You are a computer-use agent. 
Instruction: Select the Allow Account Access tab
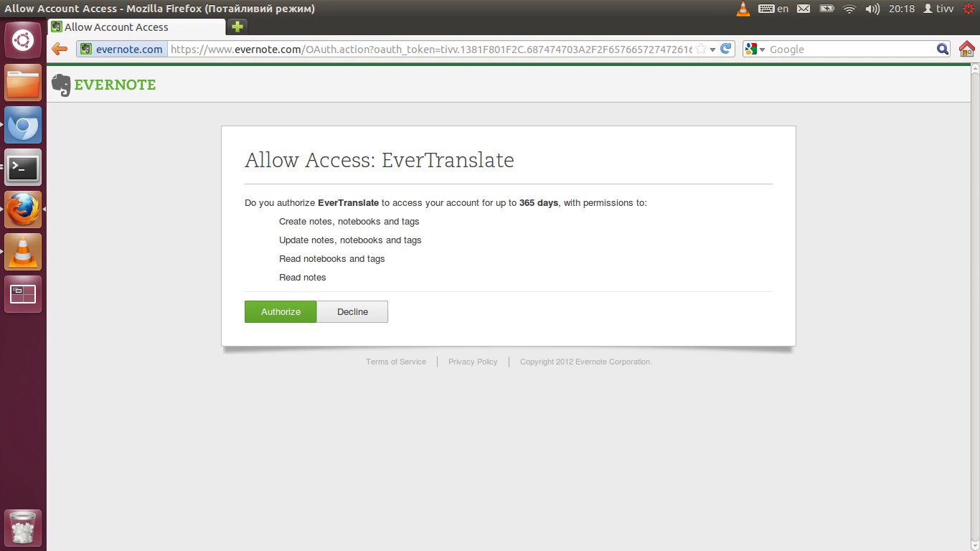(136, 27)
